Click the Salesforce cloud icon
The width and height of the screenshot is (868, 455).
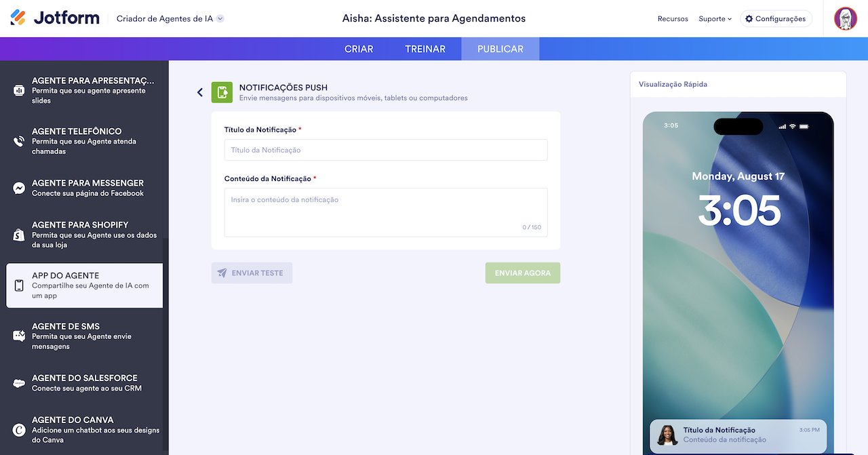[x=19, y=383]
